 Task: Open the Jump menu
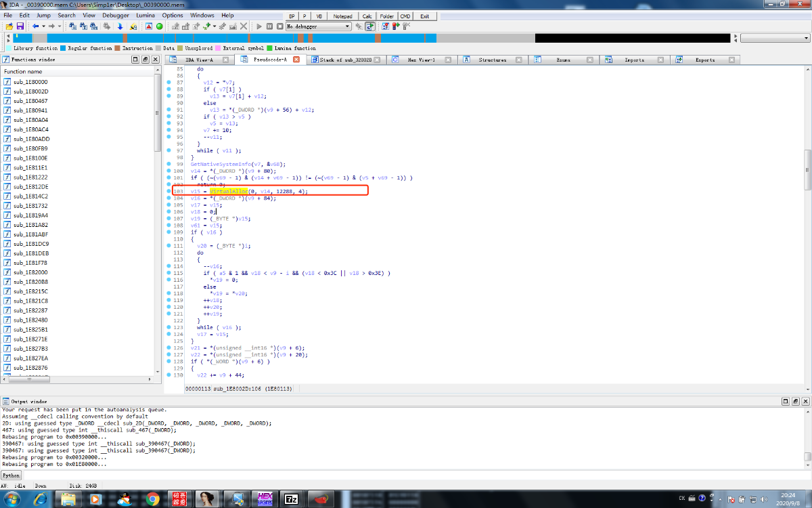[x=43, y=15]
